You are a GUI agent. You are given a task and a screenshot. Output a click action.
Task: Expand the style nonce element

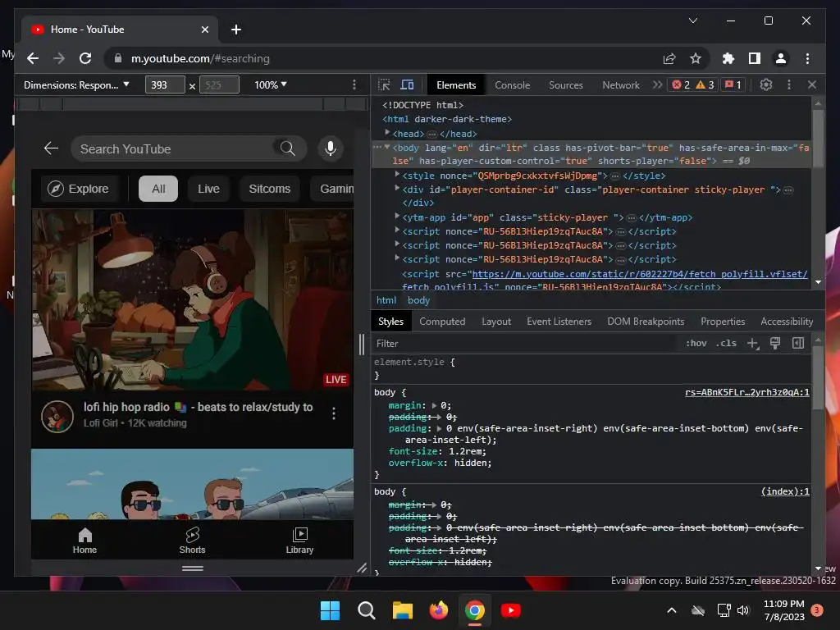click(x=397, y=174)
